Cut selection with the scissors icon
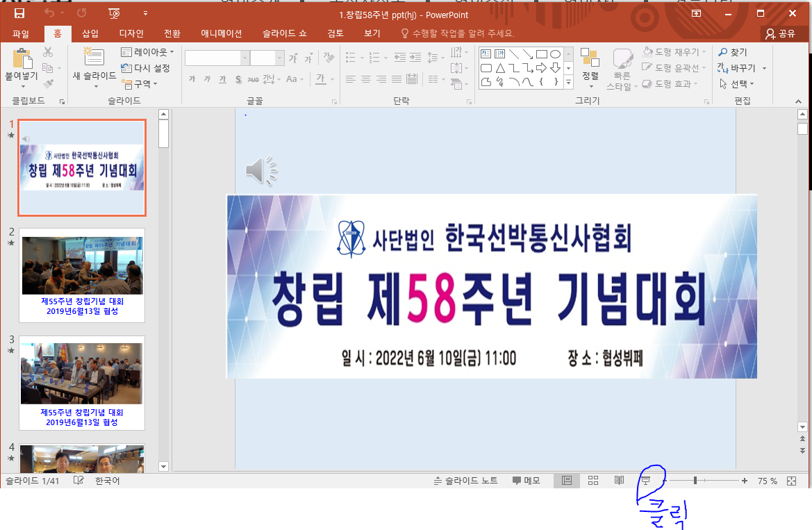 click(48, 52)
